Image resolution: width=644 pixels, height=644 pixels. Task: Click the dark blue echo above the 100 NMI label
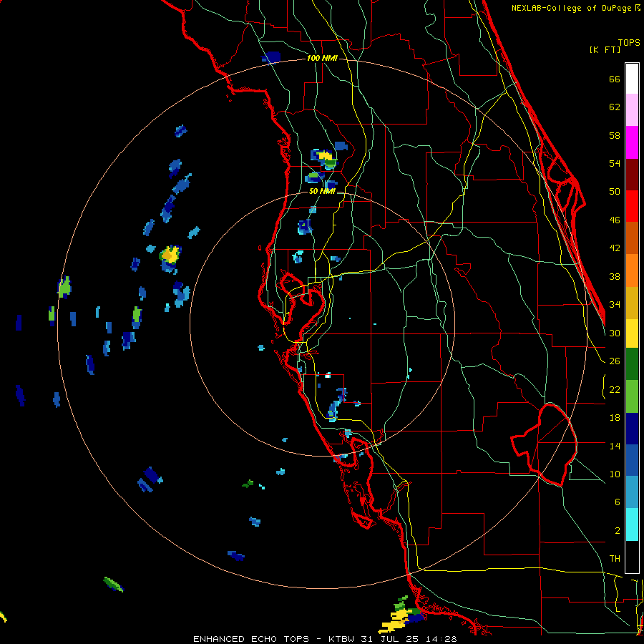pos(271,57)
